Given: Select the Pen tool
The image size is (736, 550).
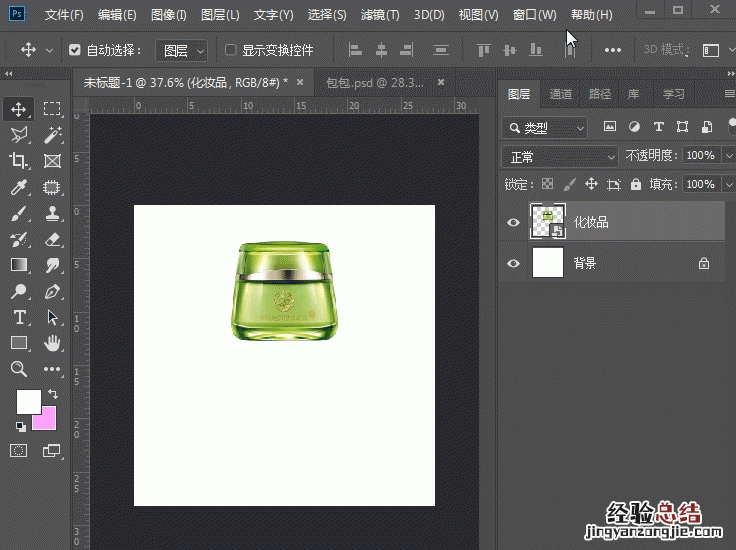Looking at the screenshot, I should [52, 291].
